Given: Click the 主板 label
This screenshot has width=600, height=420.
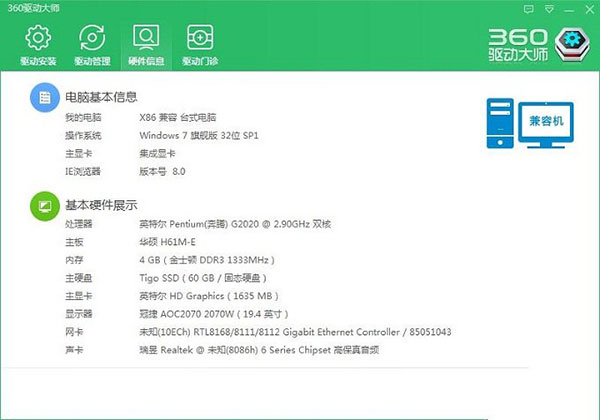Looking at the screenshot, I should (74, 242).
